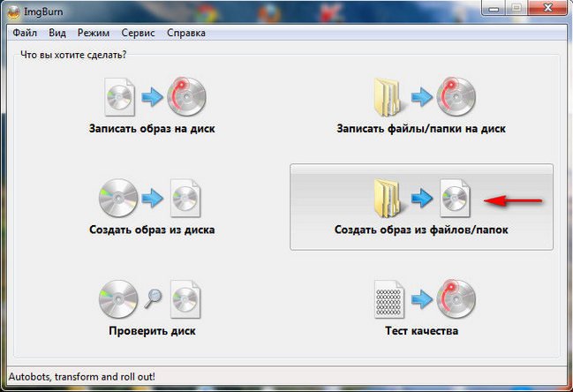Click blue arrow icon above Создать образ из файлов/папок

pyautogui.click(x=422, y=199)
